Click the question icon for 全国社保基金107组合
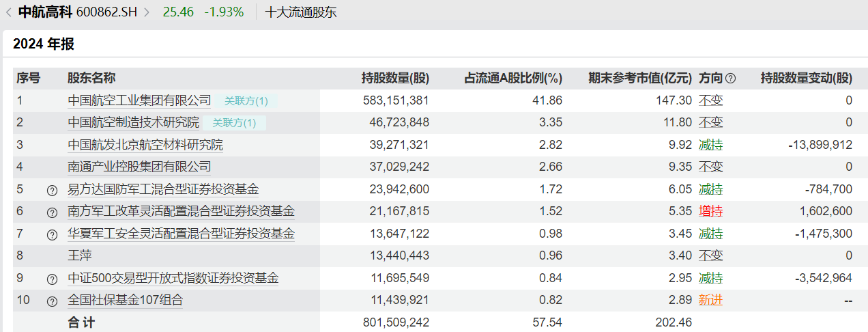The width and height of the screenshot is (868, 332). 52,301
